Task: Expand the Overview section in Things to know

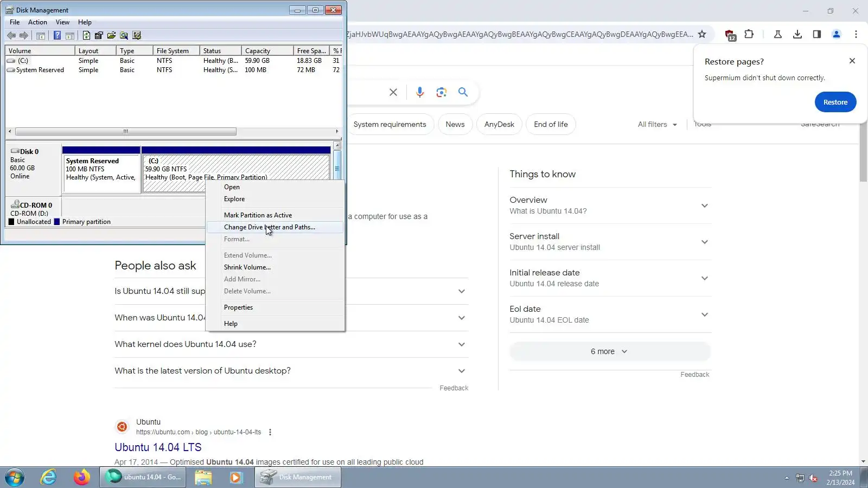Action: pyautogui.click(x=610, y=206)
